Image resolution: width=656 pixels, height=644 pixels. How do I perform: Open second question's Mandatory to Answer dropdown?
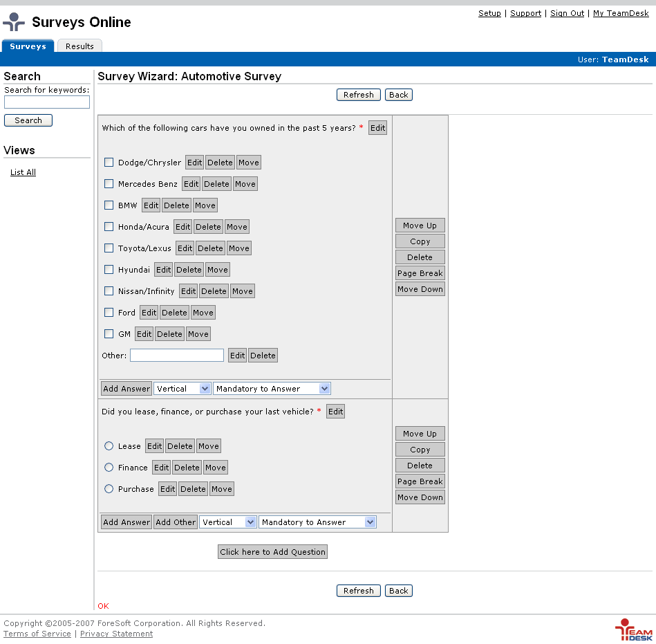[x=317, y=522]
